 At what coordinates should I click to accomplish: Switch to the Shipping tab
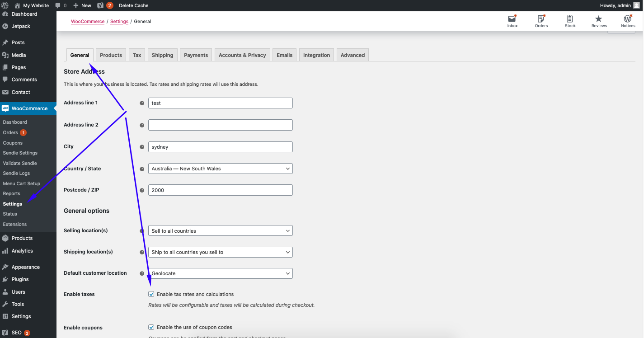162,55
